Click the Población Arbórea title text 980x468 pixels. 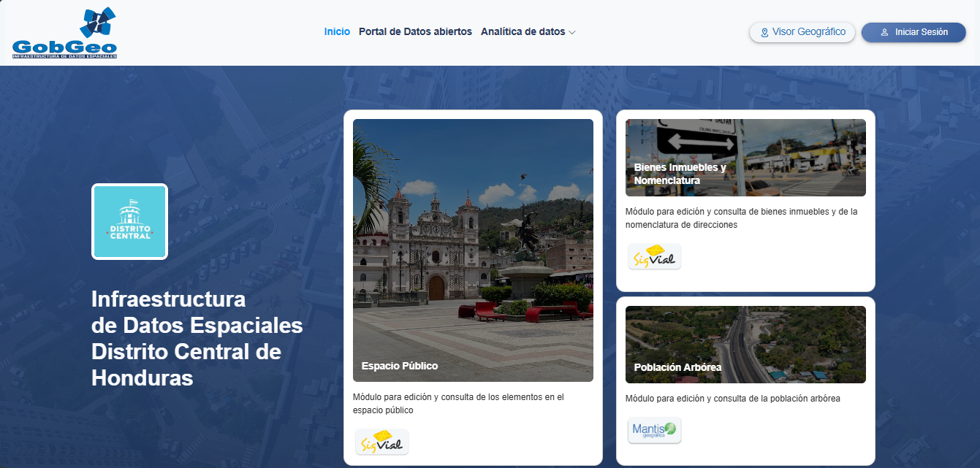tap(677, 367)
